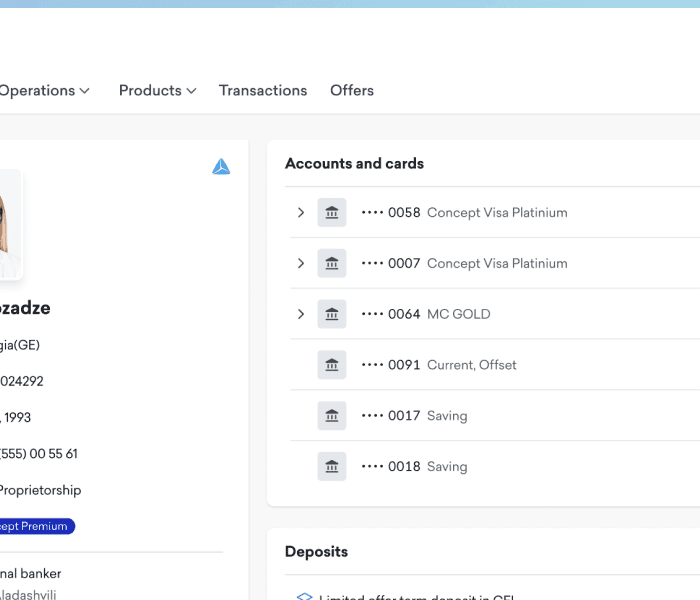700x600 pixels.
Task: Open the Offers tab
Action: (x=352, y=91)
